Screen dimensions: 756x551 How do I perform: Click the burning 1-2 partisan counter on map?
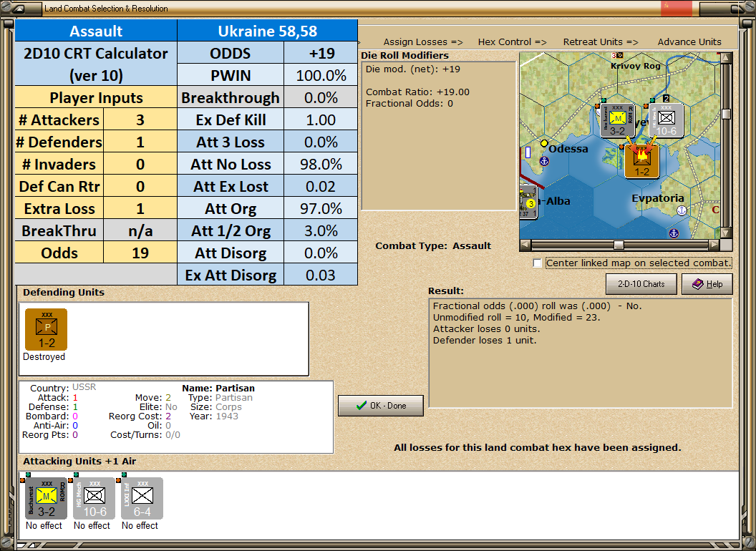click(x=641, y=161)
